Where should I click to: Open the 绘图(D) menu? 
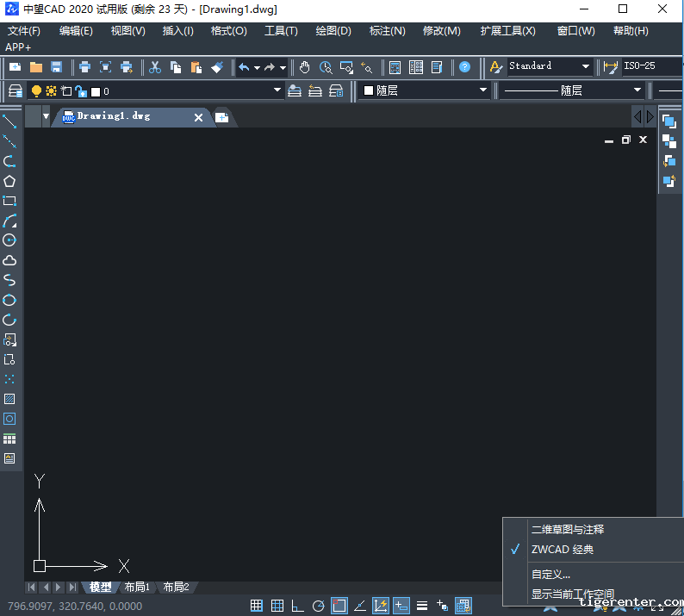(x=333, y=31)
